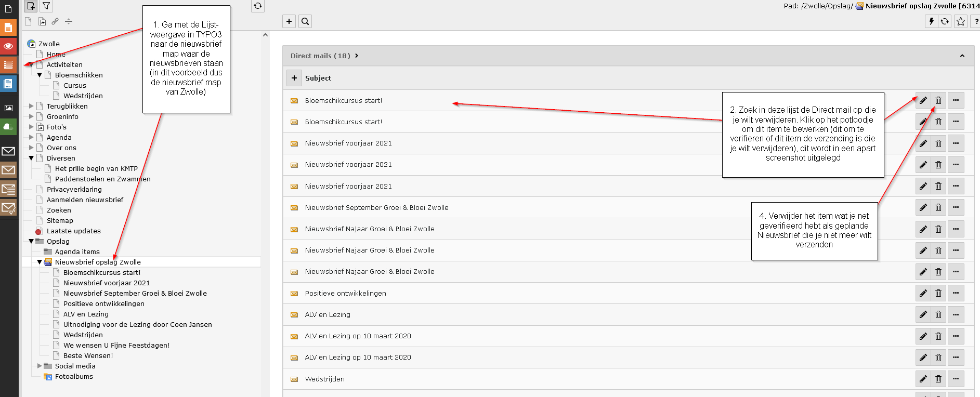Refresh the page tree with the reload icon
The width and height of the screenshot is (980, 397).
coord(257,6)
